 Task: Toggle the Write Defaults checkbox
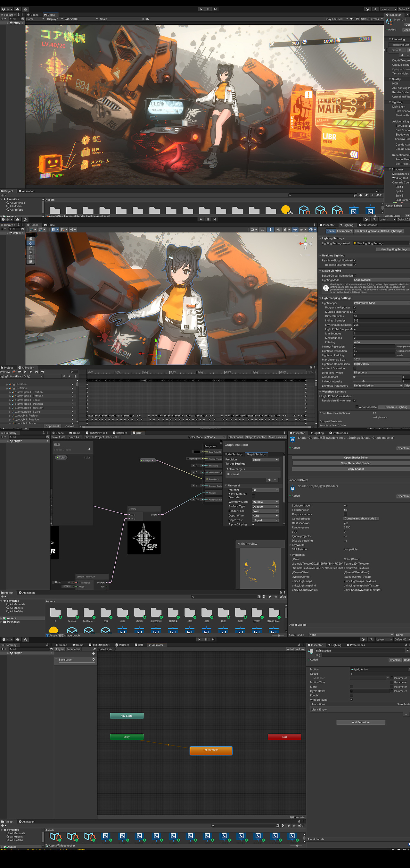(x=351, y=700)
